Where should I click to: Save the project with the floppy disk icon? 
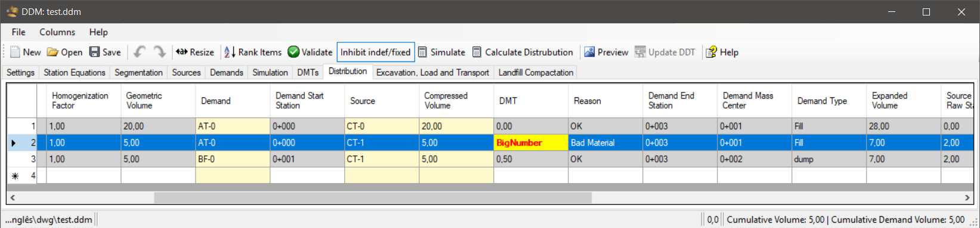coord(94,53)
